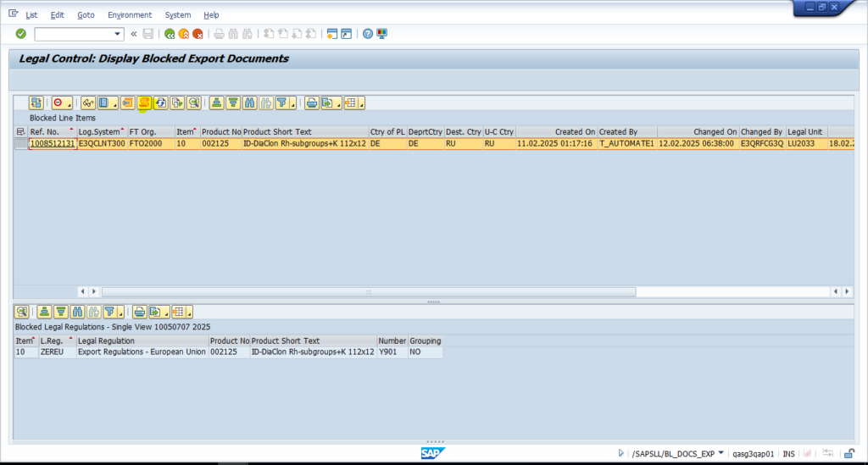Open the blue Help question mark icon
868x465 pixels.
[x=368, y=34]
